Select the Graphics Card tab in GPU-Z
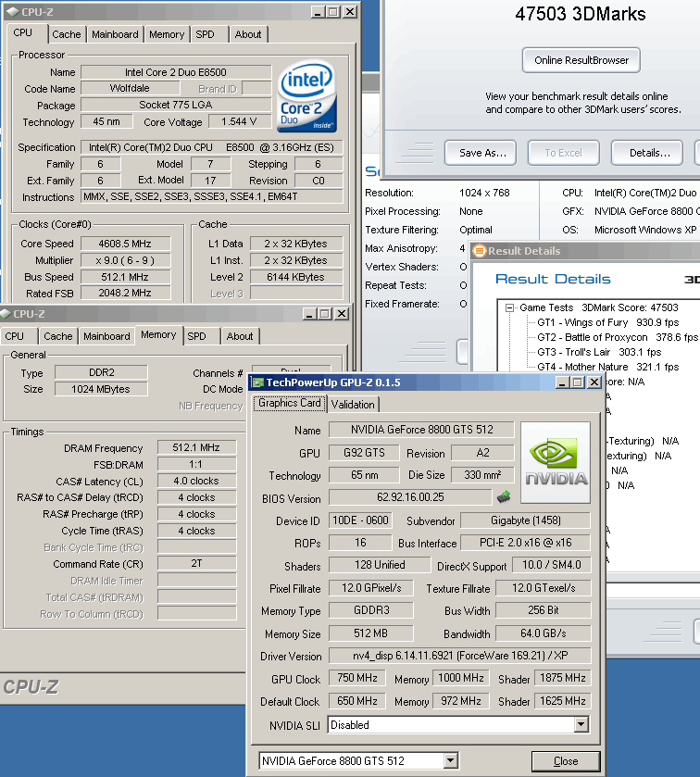Image resolution: width=700 pixels, height=777 pixels. point(290,403)
